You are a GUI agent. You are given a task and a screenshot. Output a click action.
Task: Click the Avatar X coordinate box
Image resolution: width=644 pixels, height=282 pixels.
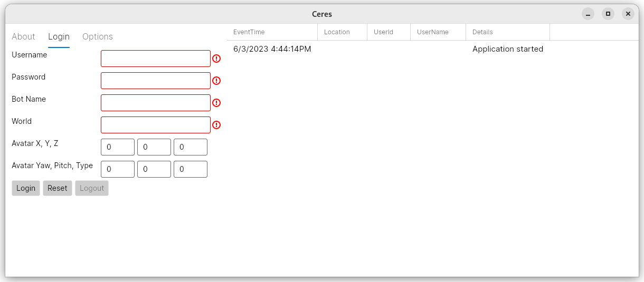click(x=118, y=147)
